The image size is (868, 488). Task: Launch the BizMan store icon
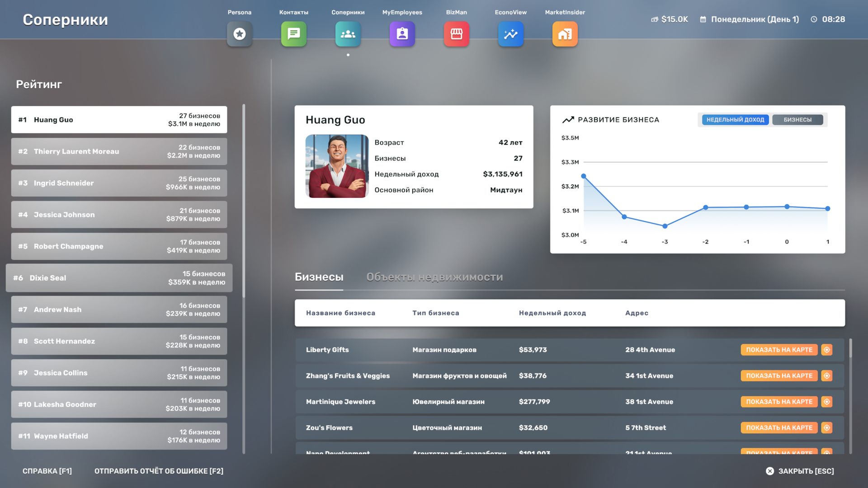457,34
